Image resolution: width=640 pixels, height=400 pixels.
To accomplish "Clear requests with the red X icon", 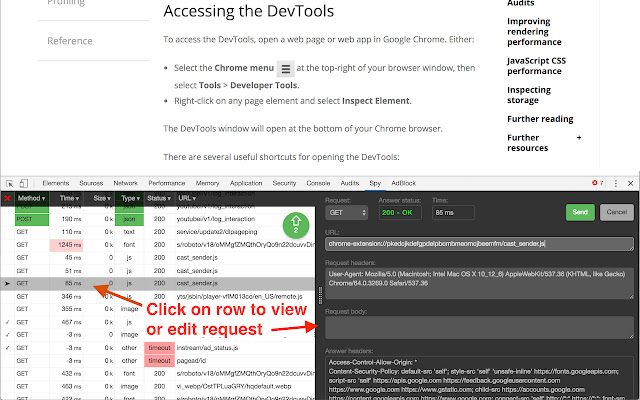I will [x=7, y=198].
